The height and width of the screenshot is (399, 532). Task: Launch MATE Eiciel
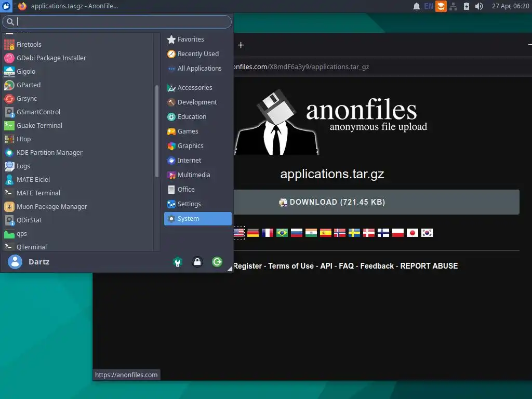click(x=78, y=179)
